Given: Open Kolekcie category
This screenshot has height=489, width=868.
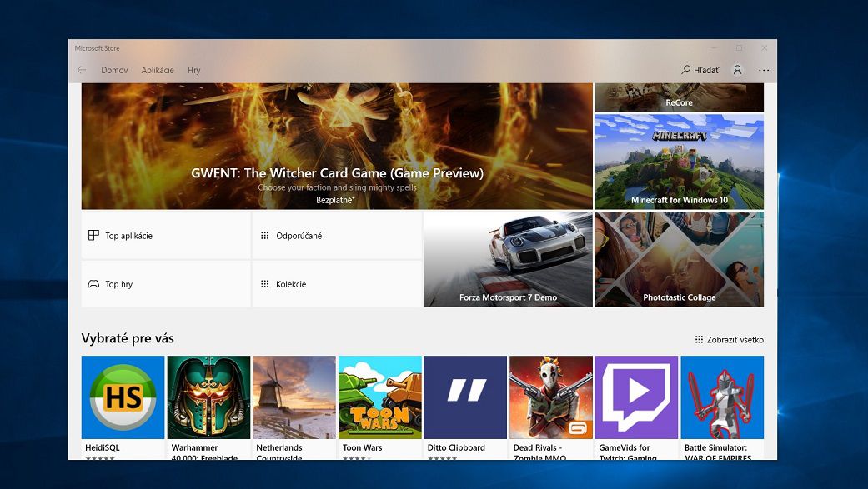Looking at the screenshot, I should (x=337, y=284).
